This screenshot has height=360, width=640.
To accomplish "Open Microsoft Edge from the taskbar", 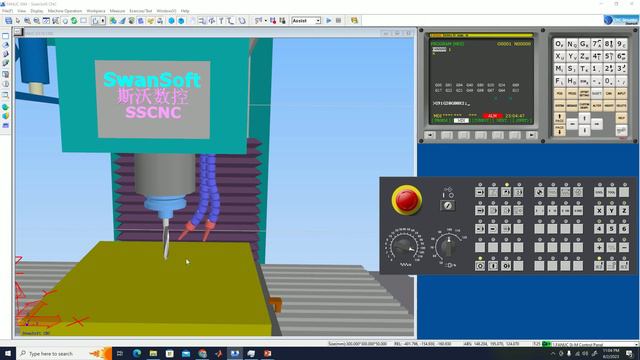I will pos(137,353).
